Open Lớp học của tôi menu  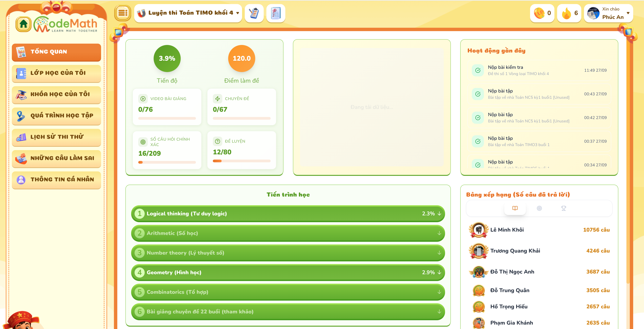56,73
